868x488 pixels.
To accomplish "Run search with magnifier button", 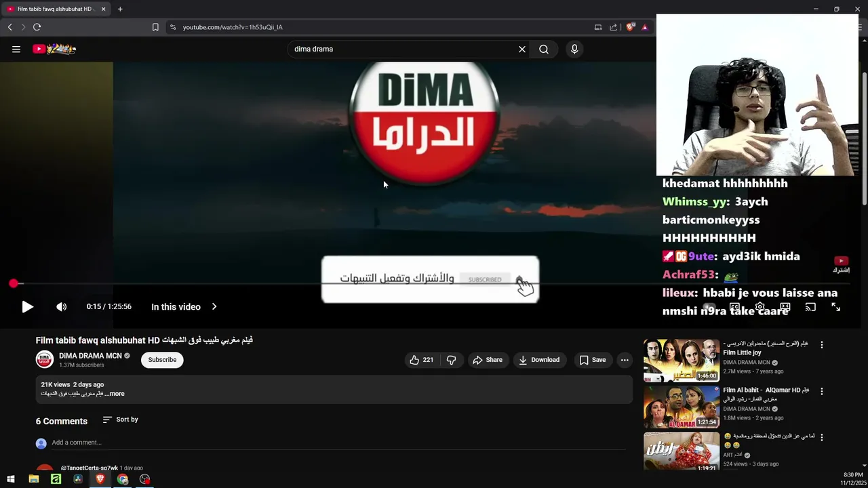I will coord(544,49).
